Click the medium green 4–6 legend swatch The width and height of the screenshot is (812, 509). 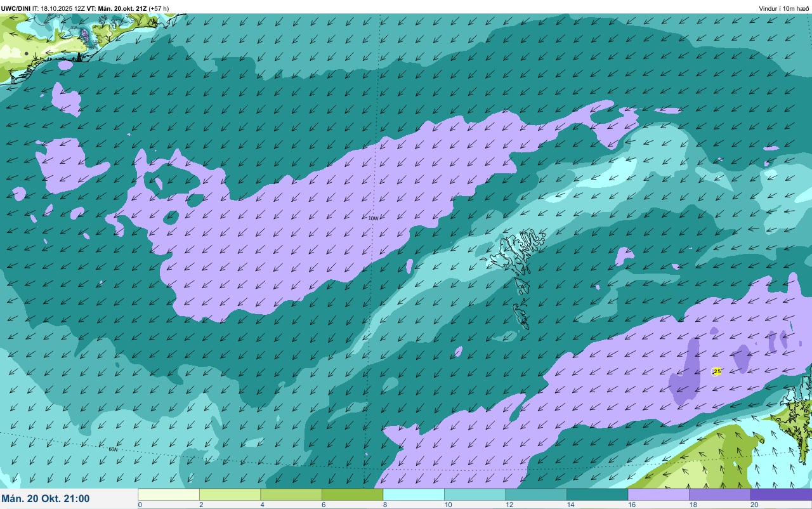tap(291, 494)
